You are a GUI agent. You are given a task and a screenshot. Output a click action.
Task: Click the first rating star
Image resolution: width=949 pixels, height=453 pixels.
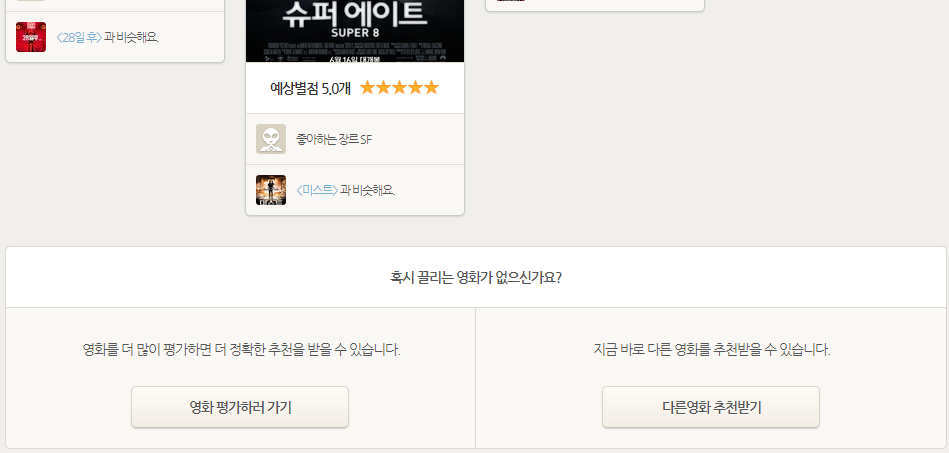(368, 88)
